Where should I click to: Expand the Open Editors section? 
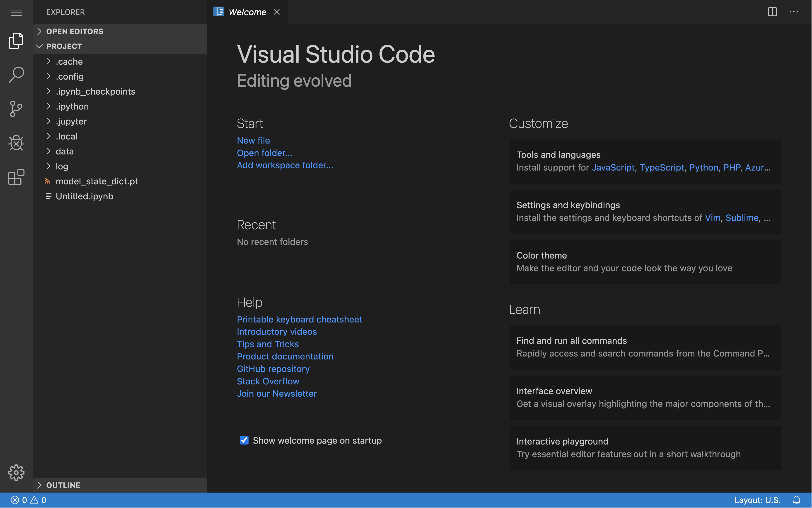[119, 31]
